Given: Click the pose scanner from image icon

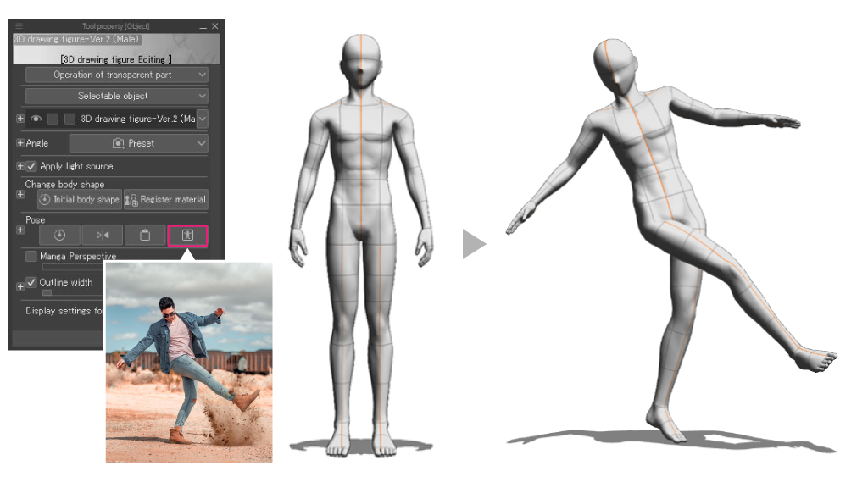Looking at the screenshot, I should tap(187, 235).
